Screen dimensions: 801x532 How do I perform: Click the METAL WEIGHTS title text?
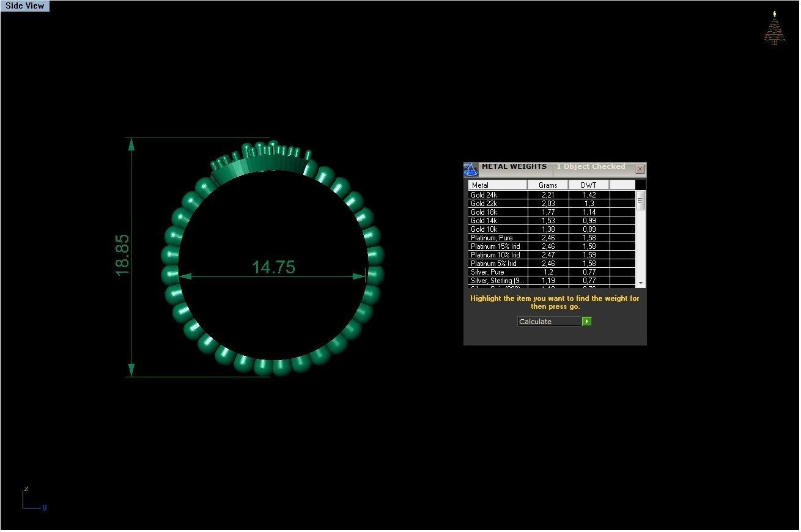[x=514, y=166]
